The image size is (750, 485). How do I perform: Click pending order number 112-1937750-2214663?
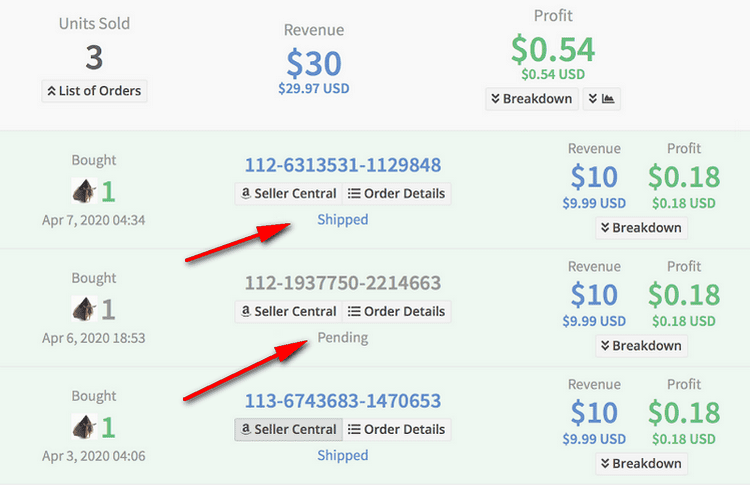tap(342, 283)
